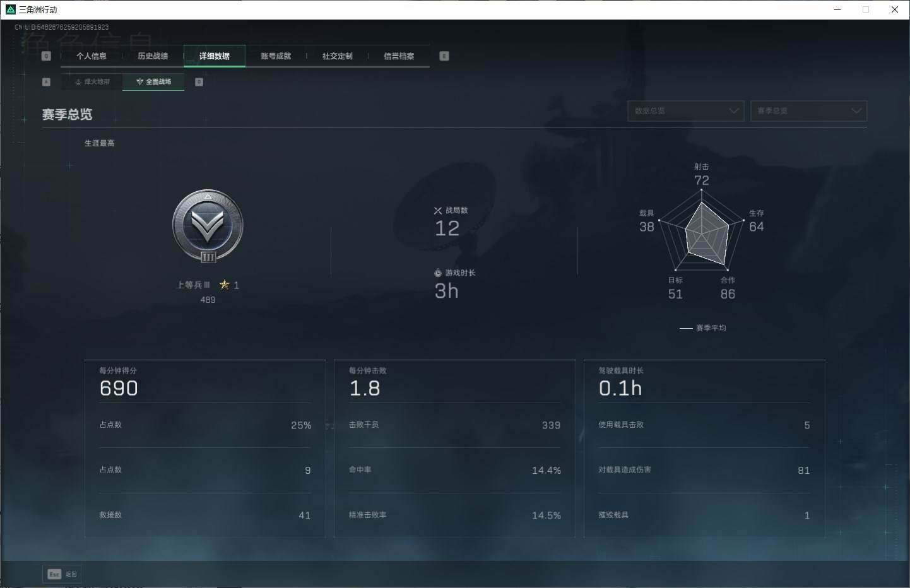
Task: Select the 详细数据 tab
Action: (215, 56)
